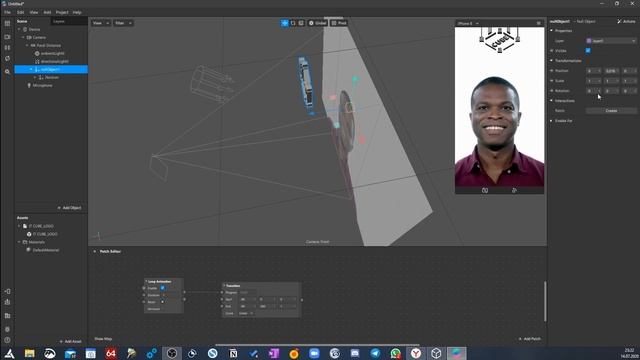This screenshot has width=640, height=360.
Task: Click the simulator user touch icon
Action: click(514, 190)
